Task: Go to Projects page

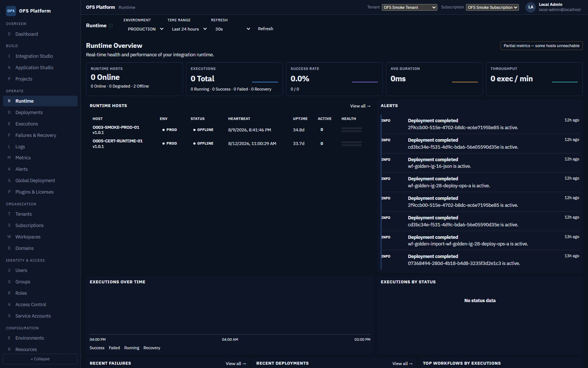Action: (x=40, y=79)
